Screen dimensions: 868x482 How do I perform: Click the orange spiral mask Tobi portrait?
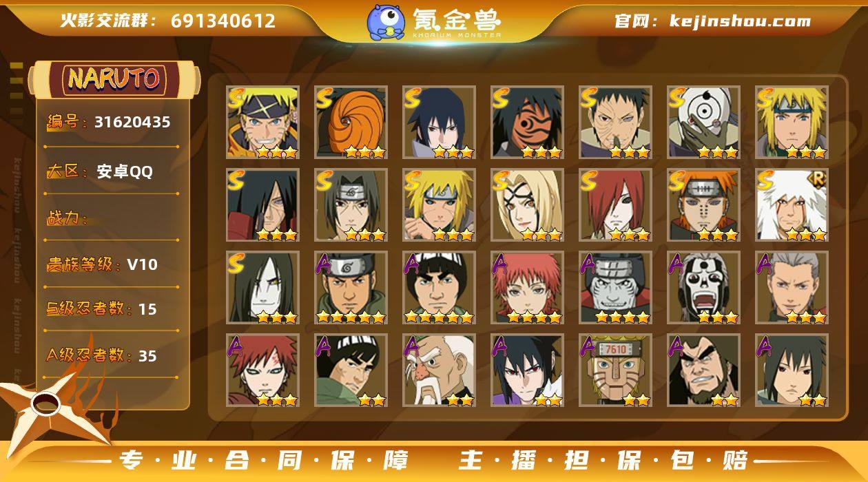coord(351,123)
